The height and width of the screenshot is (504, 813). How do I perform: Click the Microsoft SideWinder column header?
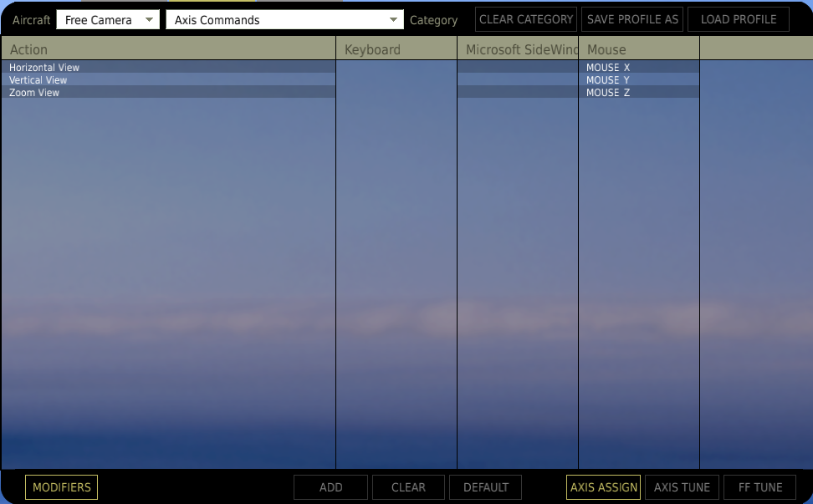(x=518, y=49)
